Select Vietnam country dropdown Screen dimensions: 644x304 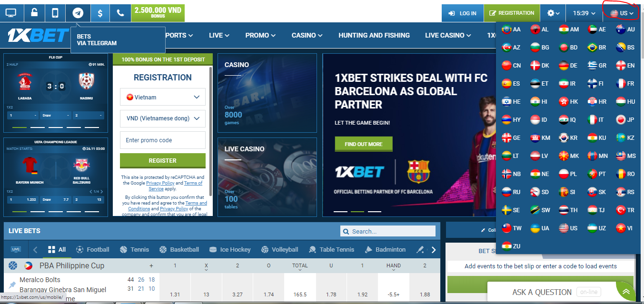point(163,97)
